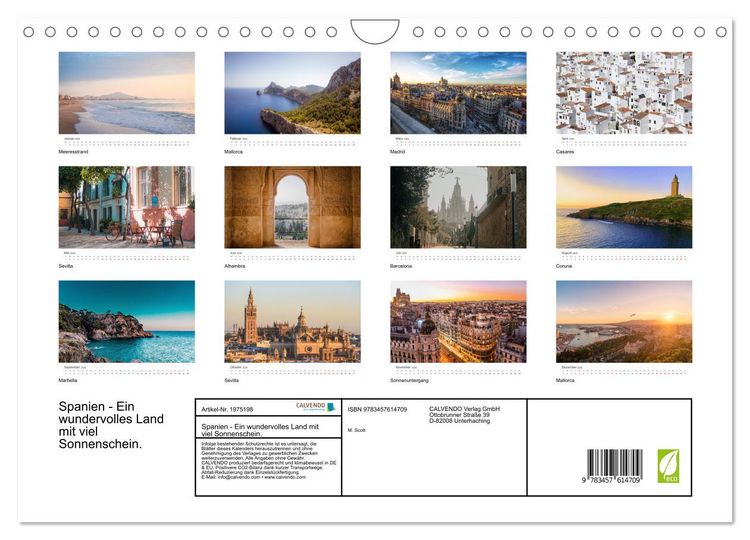The width and height of the screenshot is (750, 540).
Task: Click the "Sonnenuntergang" caption
Action: (x=409, y=380)
